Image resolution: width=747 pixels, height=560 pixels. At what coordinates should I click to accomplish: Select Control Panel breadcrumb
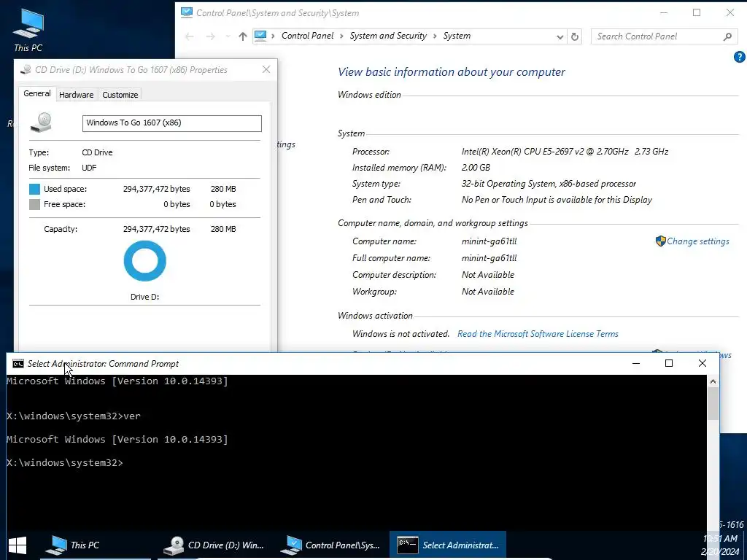click(307, 36)
